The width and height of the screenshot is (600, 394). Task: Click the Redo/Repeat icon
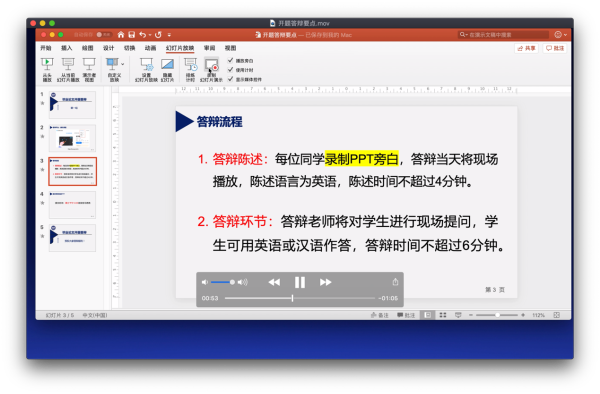click(158, 34)
